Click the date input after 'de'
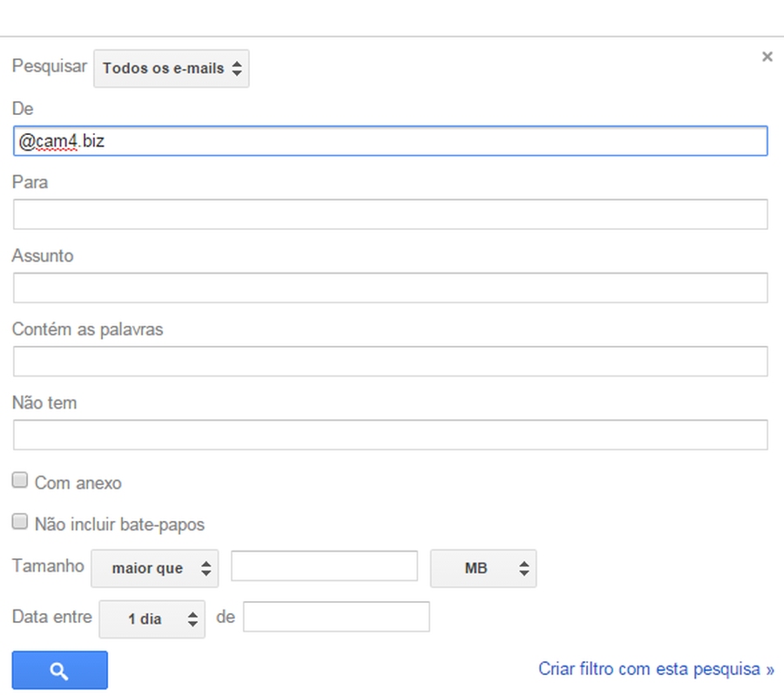 coord(335,617)
